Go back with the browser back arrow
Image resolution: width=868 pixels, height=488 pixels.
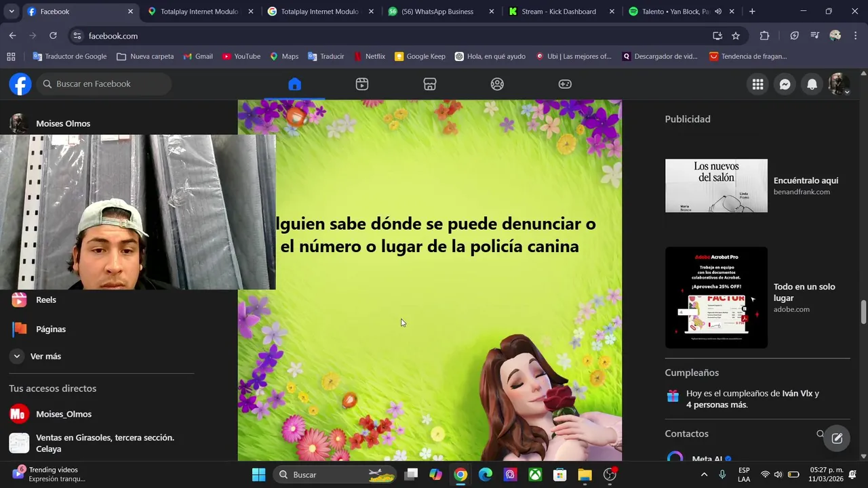(13, 36)
